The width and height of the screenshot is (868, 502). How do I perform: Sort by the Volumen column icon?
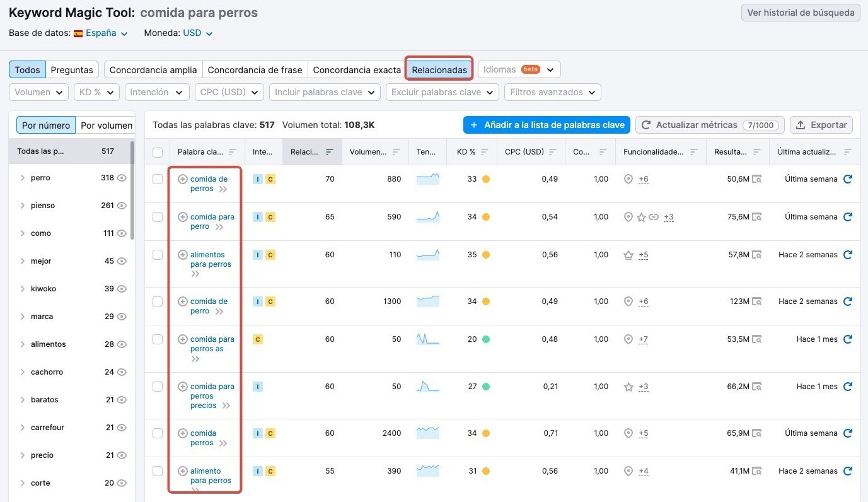(x=396, y=152)
